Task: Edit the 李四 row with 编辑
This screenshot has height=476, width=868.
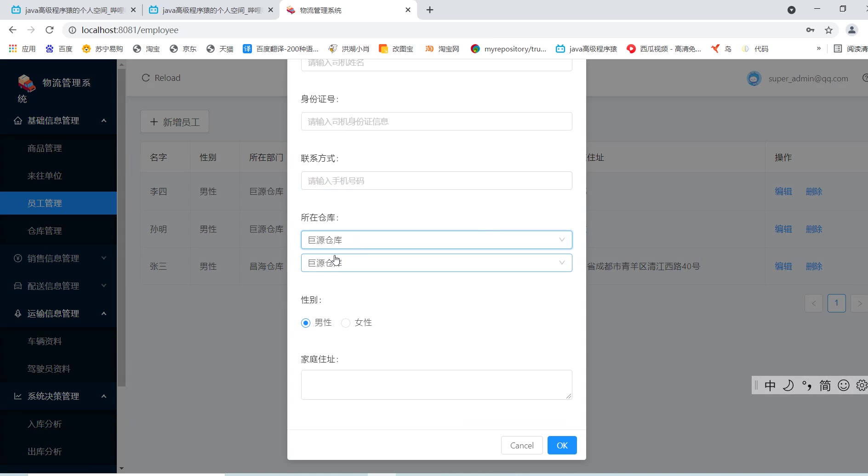Action: (x=783, y=192)
